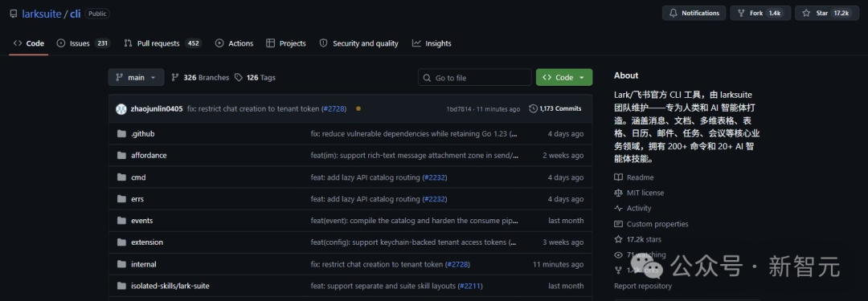Click the scale icon beside MIT license
Image resolution: width=868 pixels, height=301 pixels.
click(x=618, y=193)
